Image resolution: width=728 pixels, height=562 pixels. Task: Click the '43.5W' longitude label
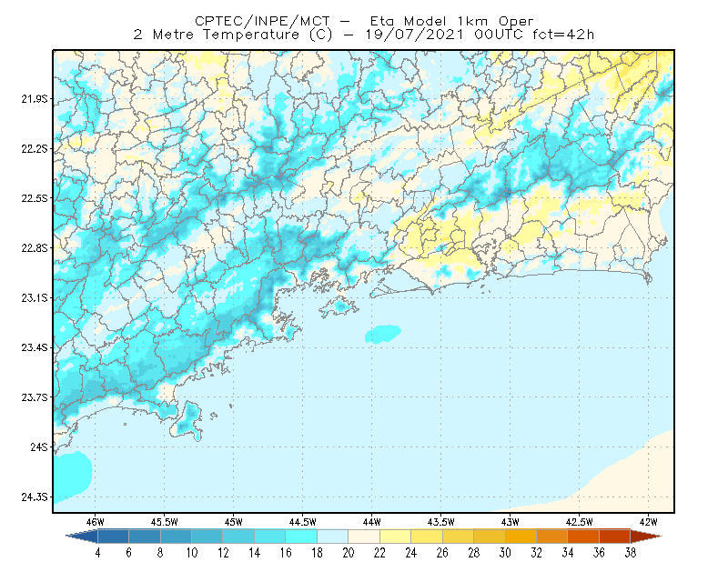[x=441, y=522]
